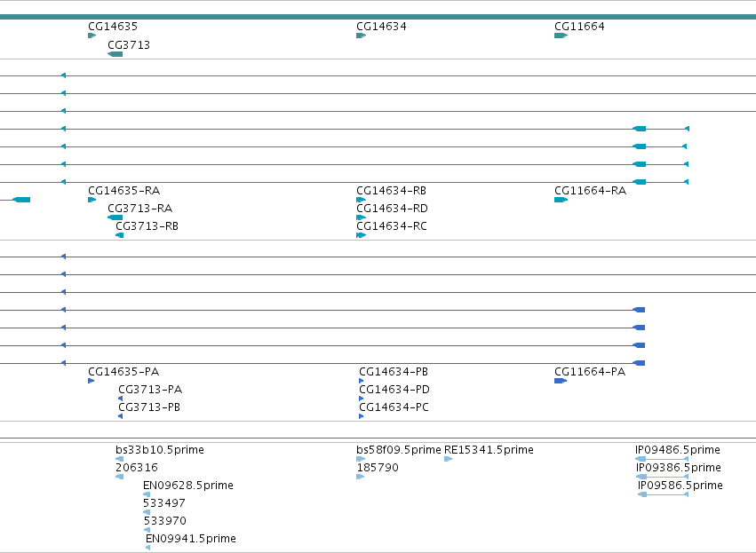Click the transcript glyph below CG3713-RA
The height and width of the screenshot is (553, 756).
pos(115,217)
